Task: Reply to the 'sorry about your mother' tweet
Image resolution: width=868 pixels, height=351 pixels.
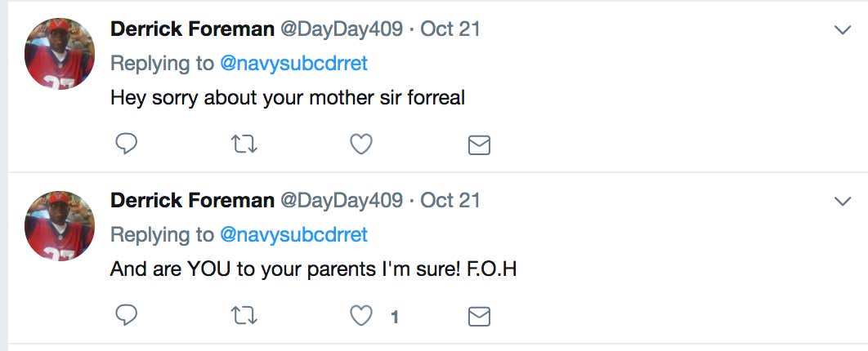Action: (x=126, y=144)
